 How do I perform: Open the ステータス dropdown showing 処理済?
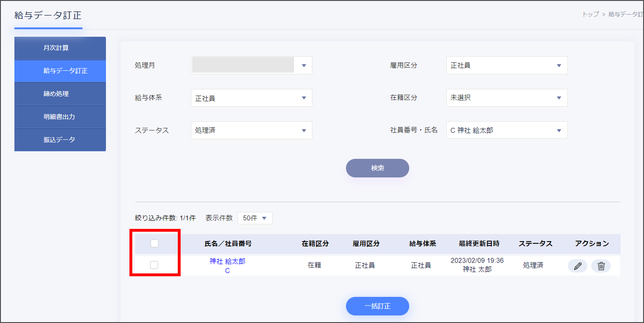(x=251, y=130)
